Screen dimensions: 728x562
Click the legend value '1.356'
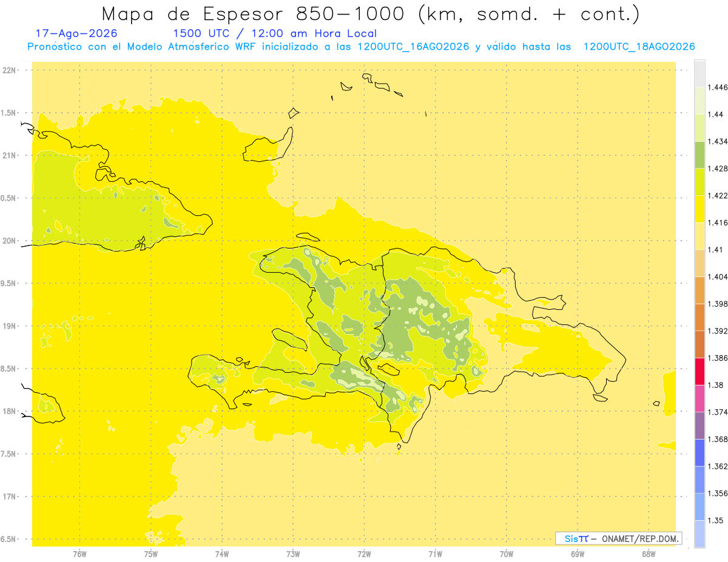pyautogui.click(x=718, y=493)
